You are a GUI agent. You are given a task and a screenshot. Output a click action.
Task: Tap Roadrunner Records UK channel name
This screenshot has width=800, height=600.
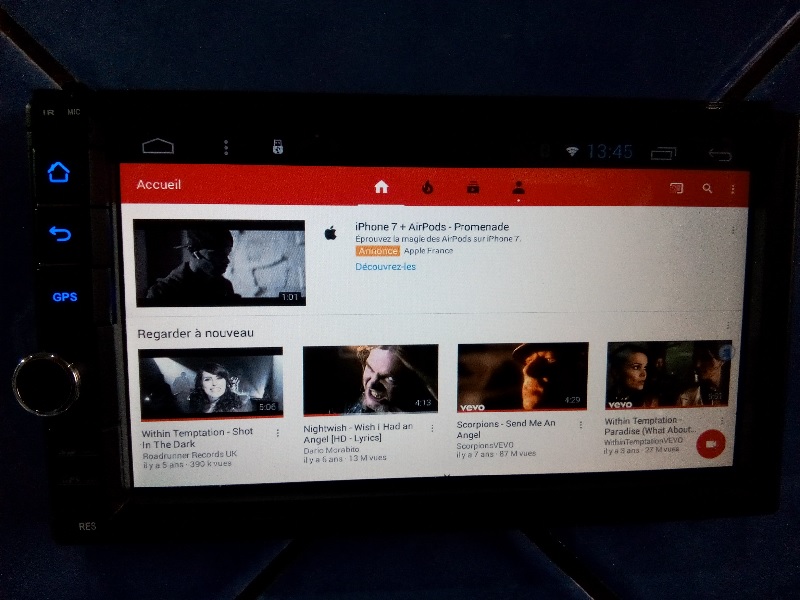tap(190, 455)
